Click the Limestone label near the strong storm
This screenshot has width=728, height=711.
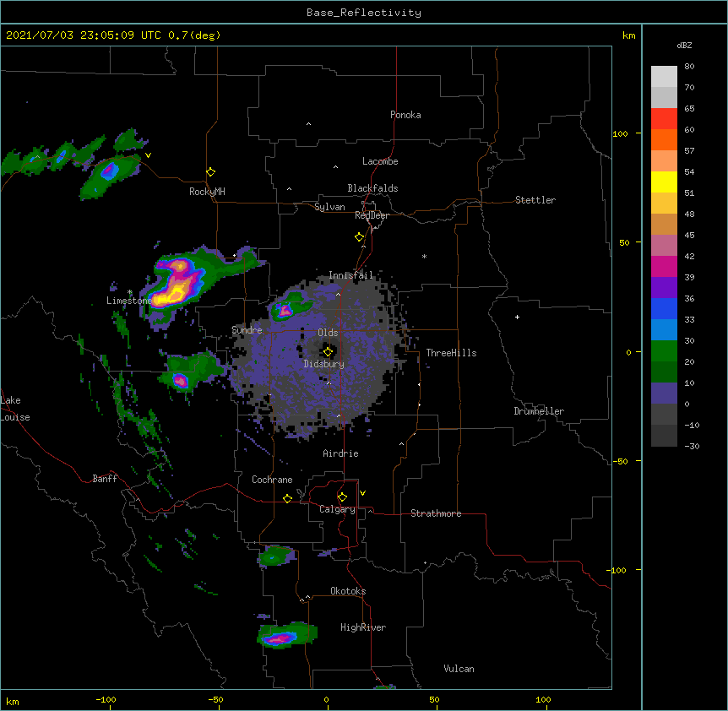(128, 301)
